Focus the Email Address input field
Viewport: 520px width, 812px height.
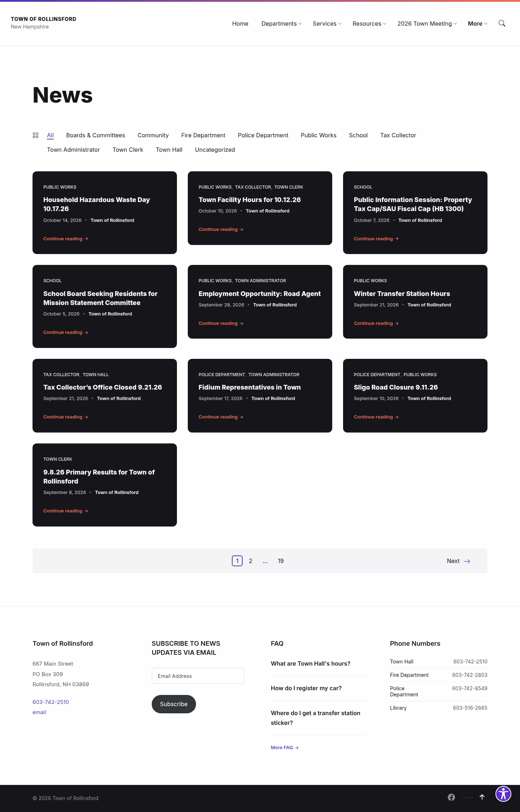click(x=198, y=676)
